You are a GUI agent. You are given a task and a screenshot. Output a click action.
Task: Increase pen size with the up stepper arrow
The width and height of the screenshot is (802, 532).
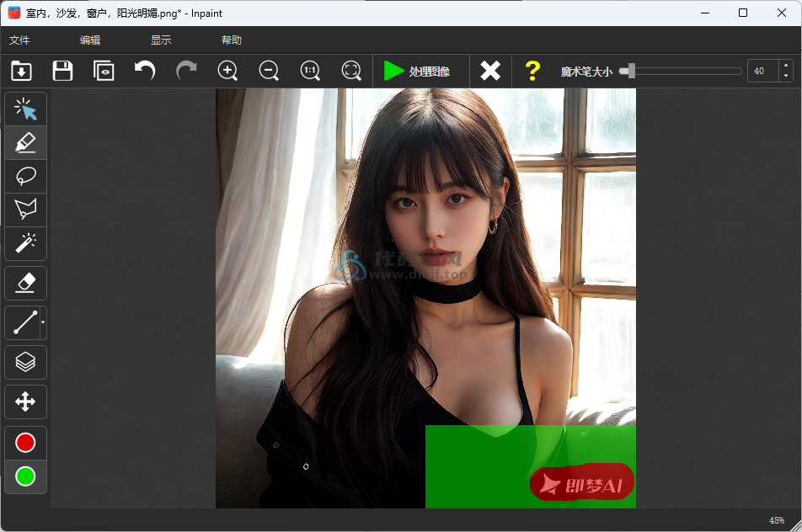click(786, 66)
